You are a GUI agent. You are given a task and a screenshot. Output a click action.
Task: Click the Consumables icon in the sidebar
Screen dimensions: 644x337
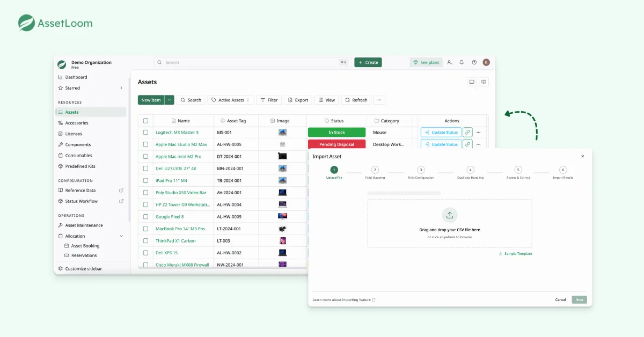click(x=61, y=155)
